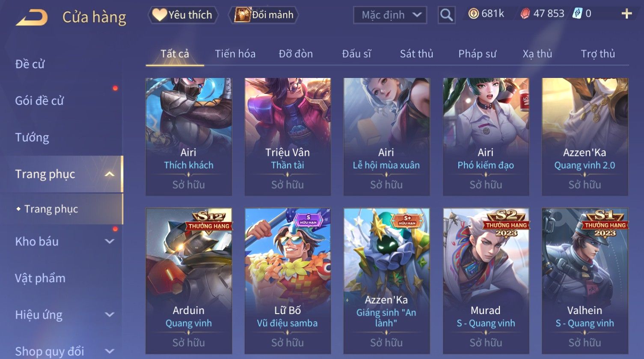Collapse the Trang phục sidebar section
This screenshot has width=644, height=359.
pyautogui.click(x=110, y=174)
